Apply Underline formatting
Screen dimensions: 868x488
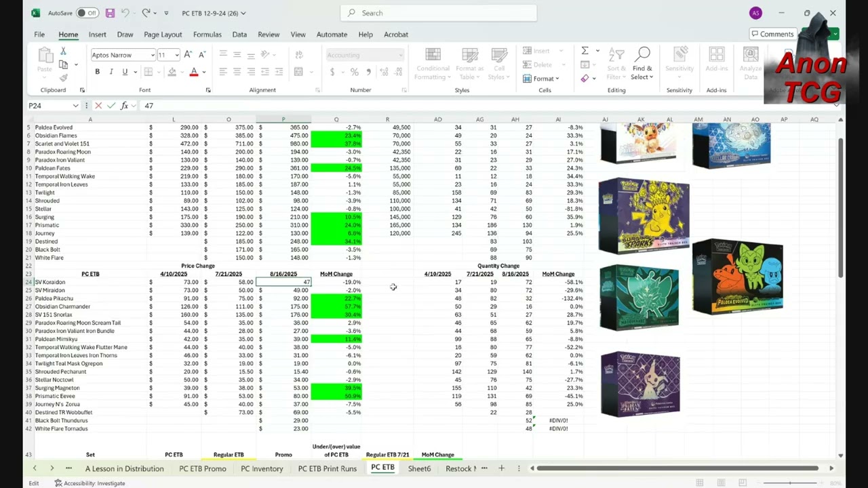coord(125,72)
